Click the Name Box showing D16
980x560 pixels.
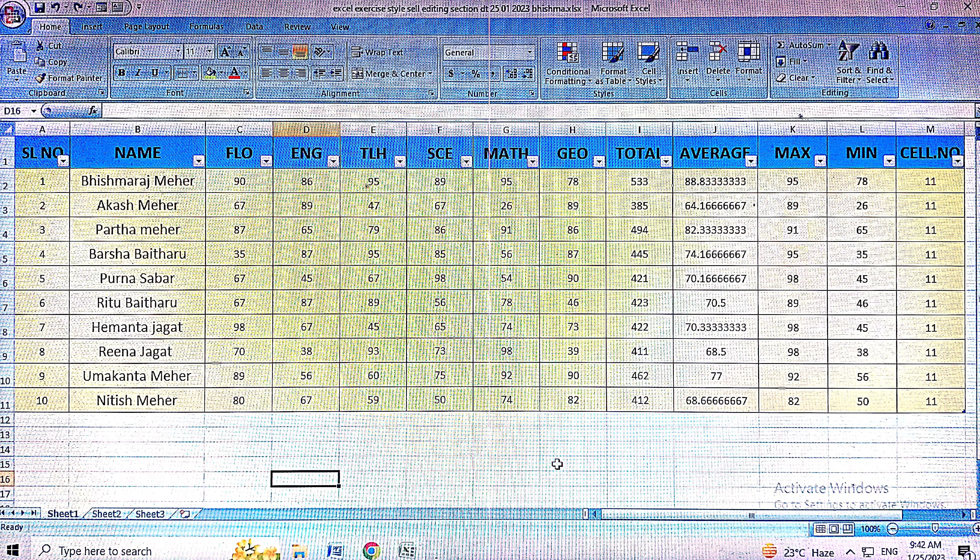(x=15, y=111)
